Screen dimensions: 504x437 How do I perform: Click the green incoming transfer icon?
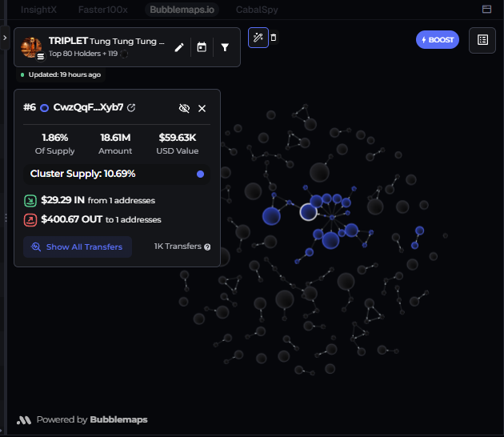click(x=30, y=201)
